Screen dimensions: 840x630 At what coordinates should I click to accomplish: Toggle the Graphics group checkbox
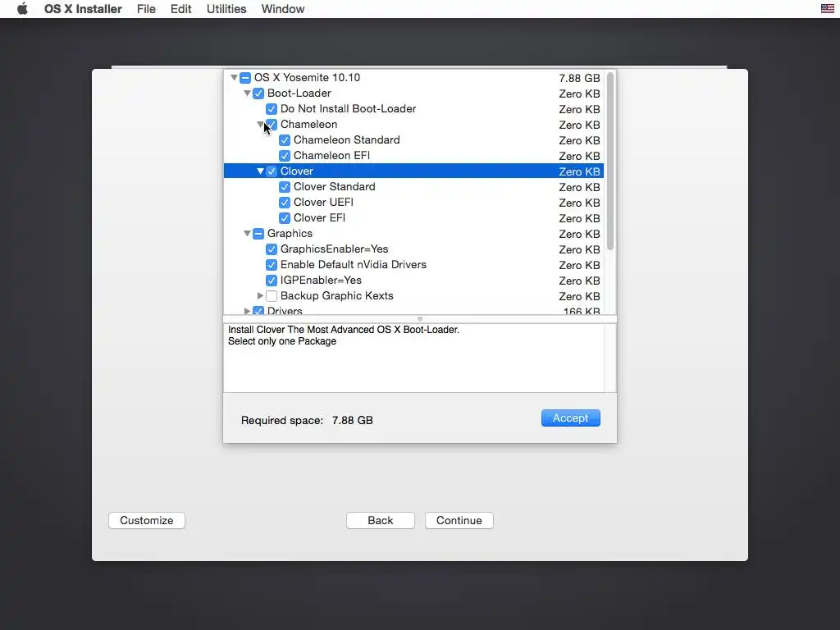click(258, 234)
